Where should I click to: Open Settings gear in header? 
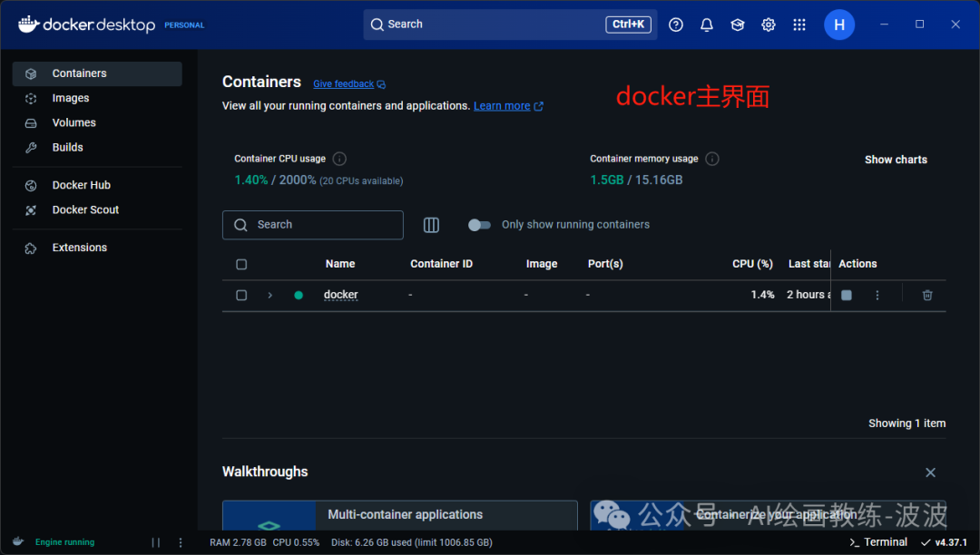[x=769, y=24]
